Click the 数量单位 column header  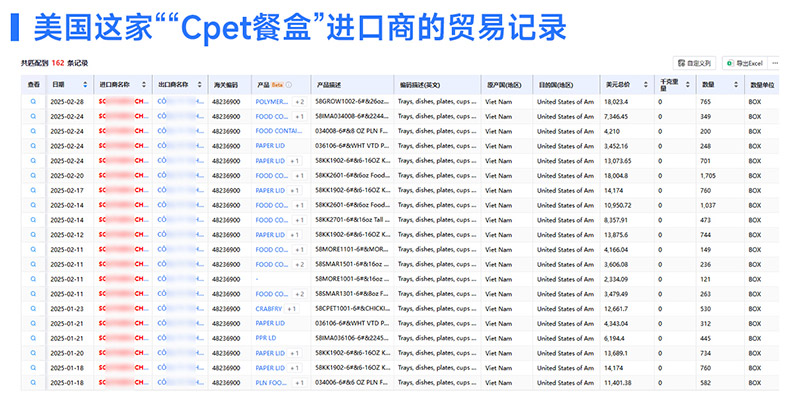(762, 85)
